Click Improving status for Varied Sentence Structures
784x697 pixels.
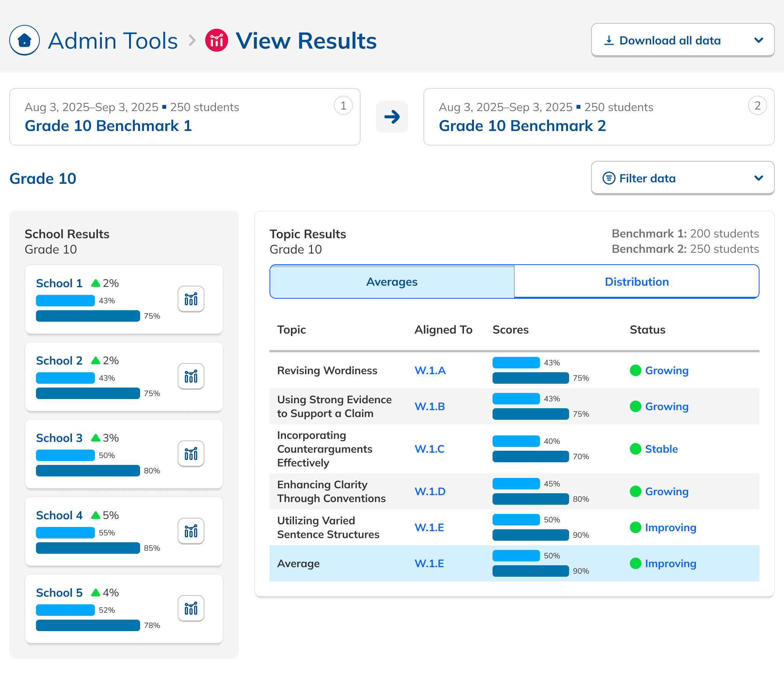670,527
